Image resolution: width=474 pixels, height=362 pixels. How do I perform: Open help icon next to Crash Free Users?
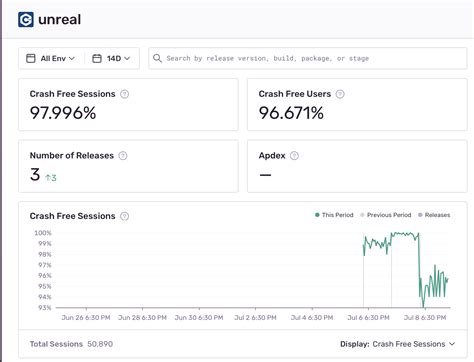click(340, 94)
